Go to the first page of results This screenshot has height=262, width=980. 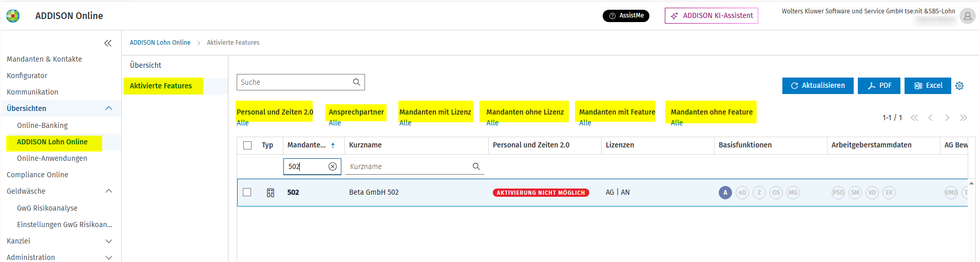(x=914, y=118)
